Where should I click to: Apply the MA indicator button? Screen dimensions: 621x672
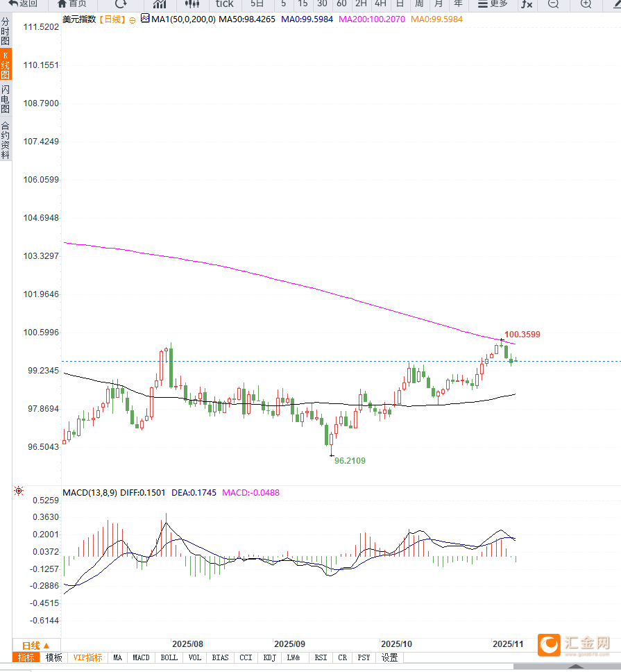[x=118, y=657]
